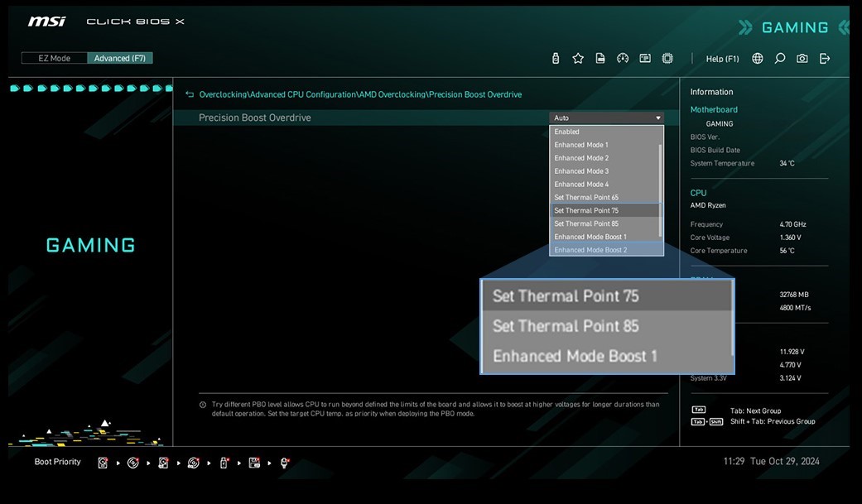The image size is (862, 504).
Task: Click the save profile file icon
Action: coord(600,58)
